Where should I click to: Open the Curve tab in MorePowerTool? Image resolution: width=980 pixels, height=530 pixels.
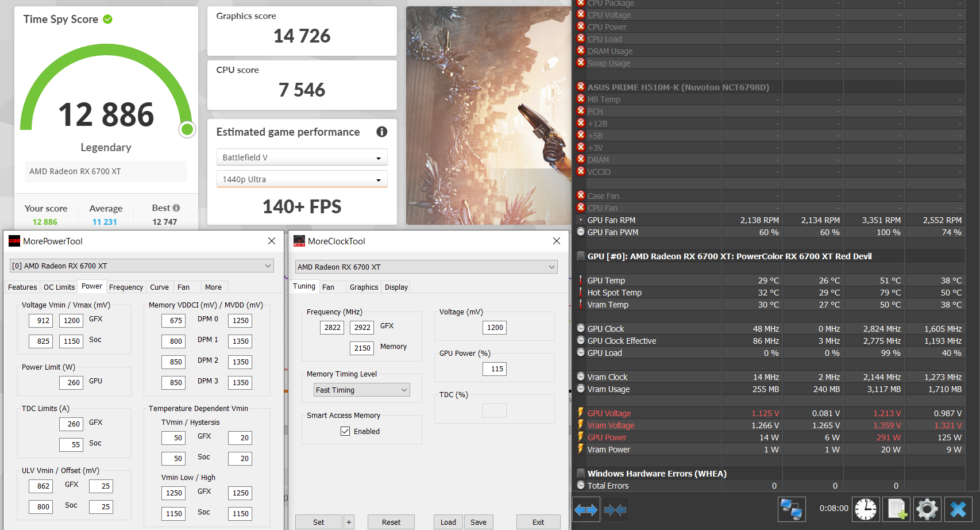coord(159,287)
